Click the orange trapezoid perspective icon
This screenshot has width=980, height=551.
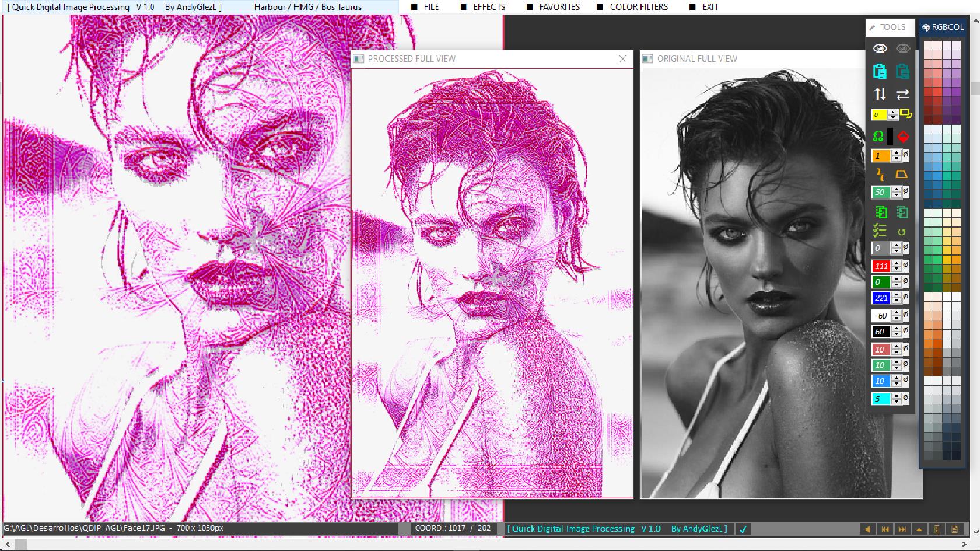pyautogui.click(x=902, y=175)
